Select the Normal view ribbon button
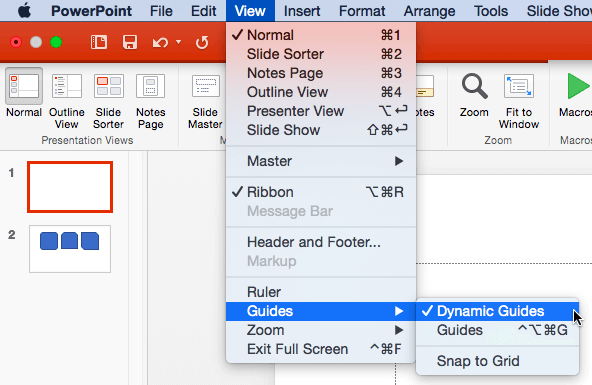Screen dimensions: 592x385 (x=24, y=93)
